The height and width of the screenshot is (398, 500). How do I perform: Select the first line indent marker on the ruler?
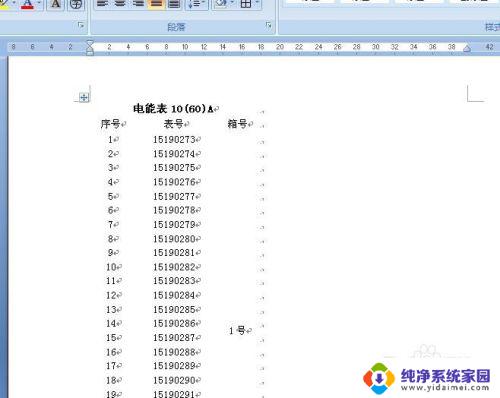[90, 44]
